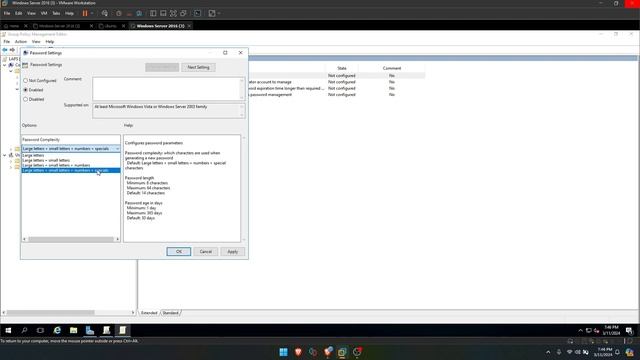640x360 pixels.
Task: Click the Next Setting button
Action: pyautogui.click(x=198, y=67)
